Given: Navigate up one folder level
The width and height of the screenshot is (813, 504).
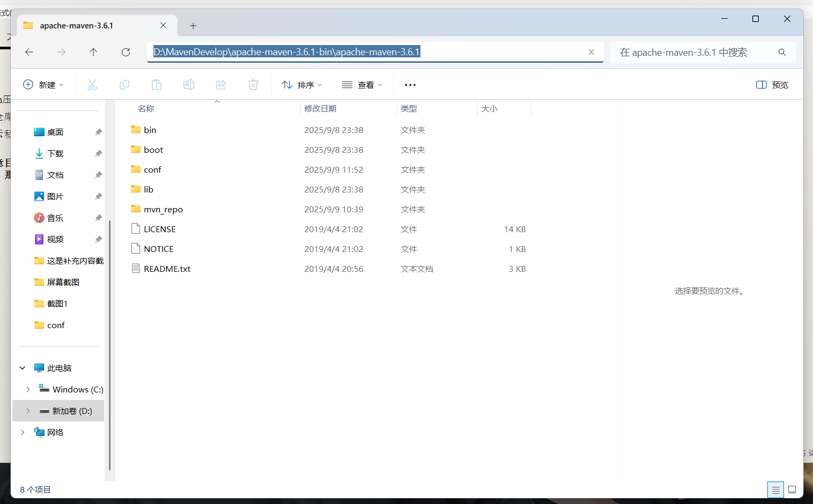Looking at the screenshot, I should (93, 52).
